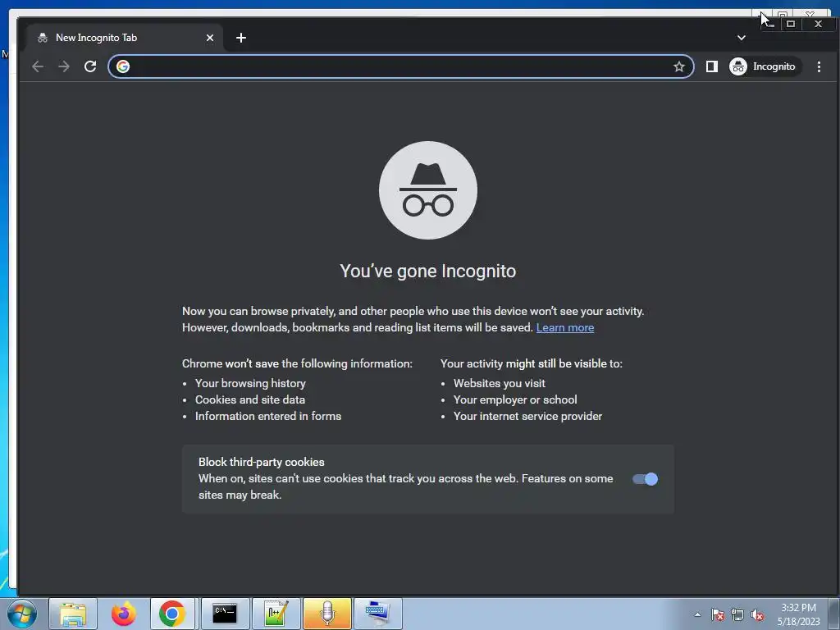Open File Explorer from taskbar
The height and width of the screenshot is (630, 840).
[73, 614]
